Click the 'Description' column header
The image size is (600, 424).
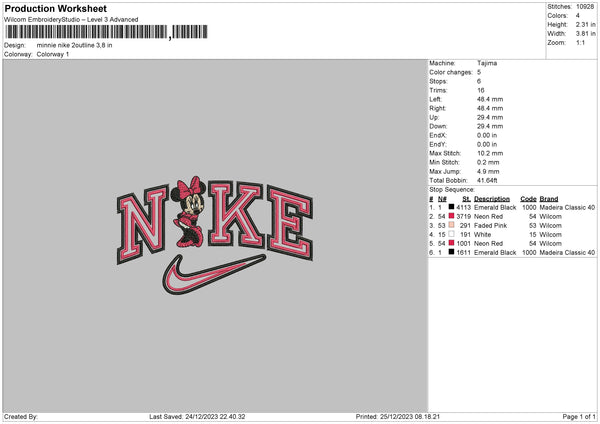[492, 199]
